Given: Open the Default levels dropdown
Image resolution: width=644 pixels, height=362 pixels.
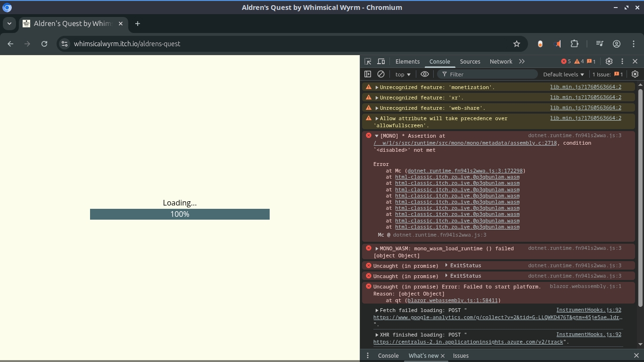Looking at the screenshot, I should click(563, 74).
